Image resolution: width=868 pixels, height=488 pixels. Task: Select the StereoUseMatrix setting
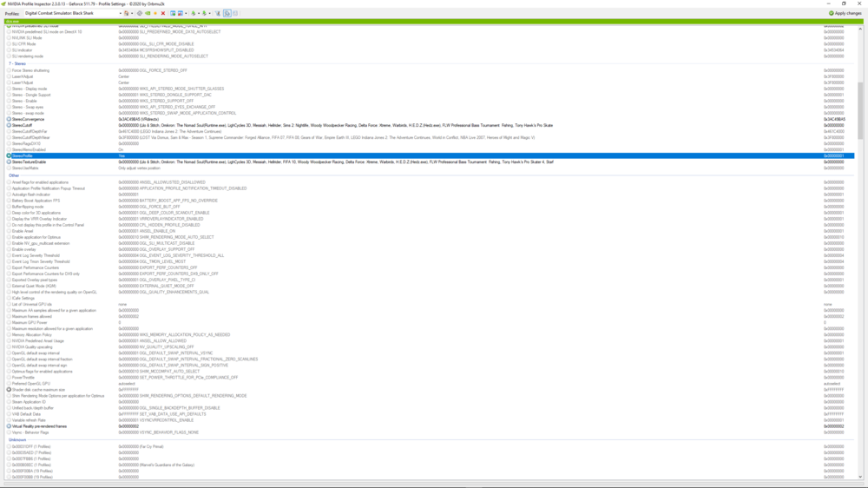tap(429, 168)
